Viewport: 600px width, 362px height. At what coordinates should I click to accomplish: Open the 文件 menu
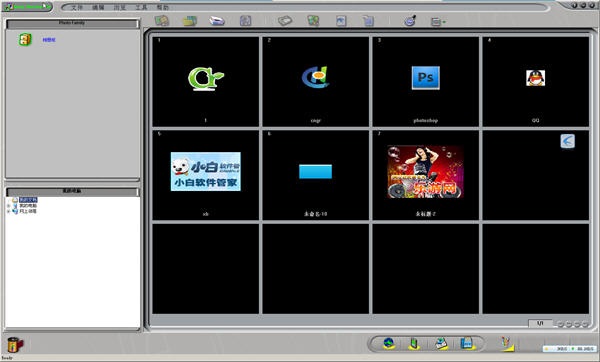pos(77,7)
